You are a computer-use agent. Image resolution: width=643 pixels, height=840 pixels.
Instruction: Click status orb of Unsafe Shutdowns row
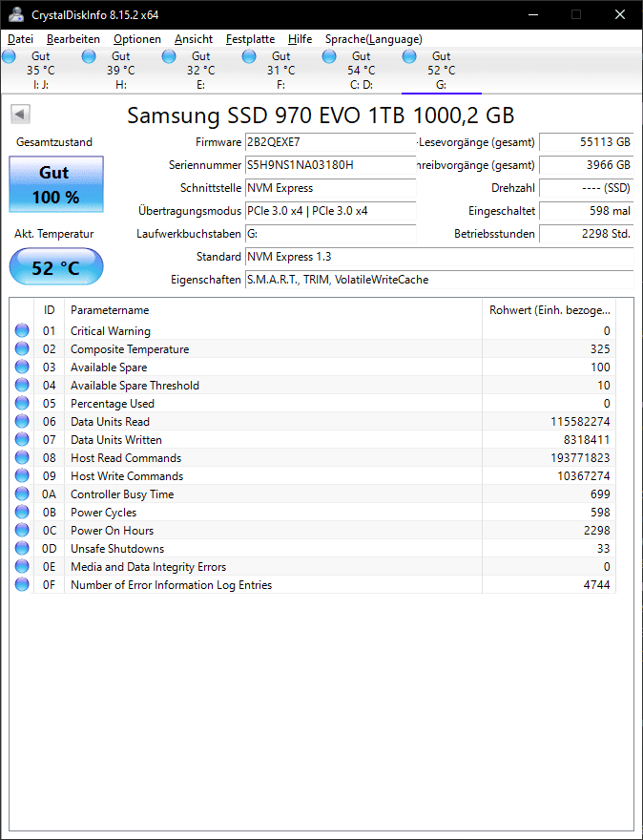tap(22, 549)
